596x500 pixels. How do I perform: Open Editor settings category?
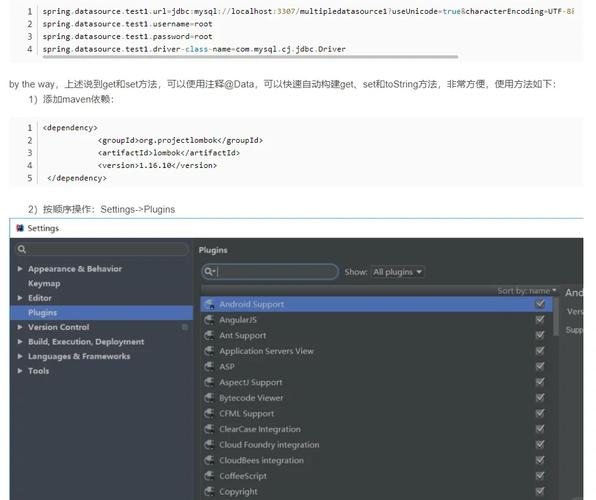click(x=40, y=298)
